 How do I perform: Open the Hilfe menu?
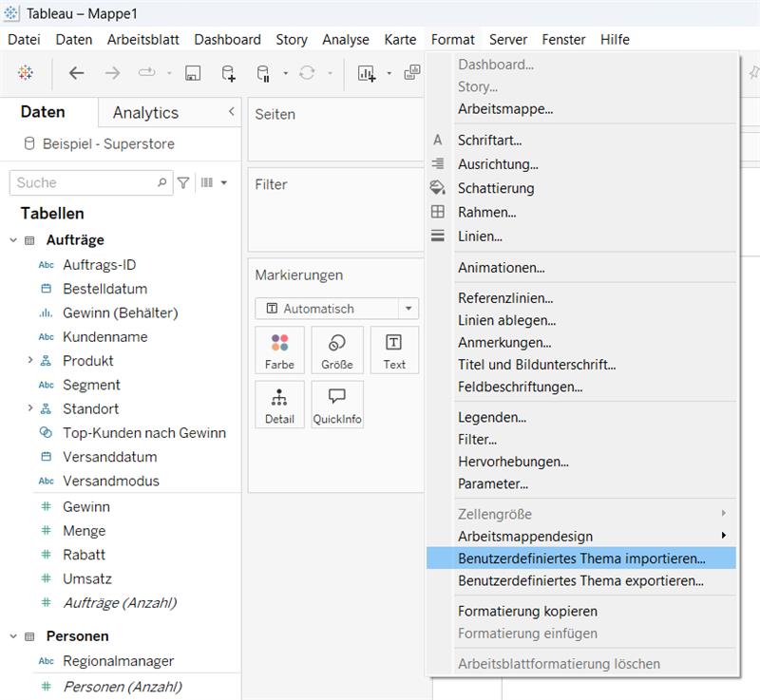tap(615, 39)
